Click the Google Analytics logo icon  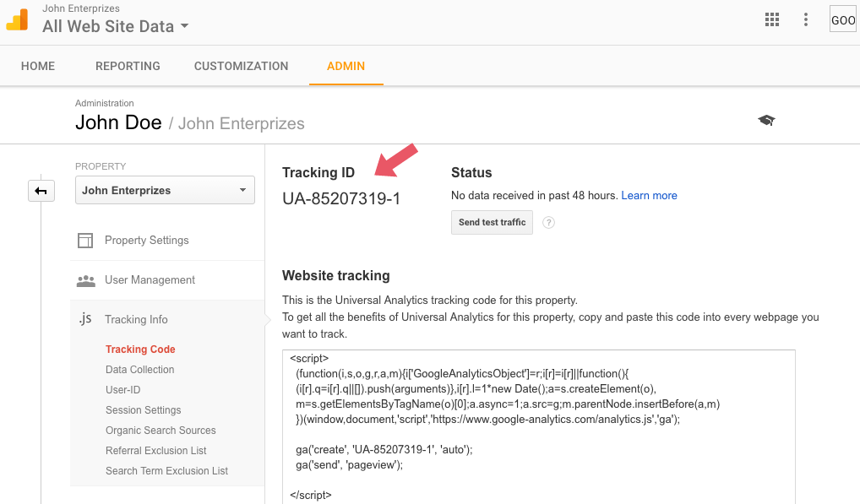17,19
